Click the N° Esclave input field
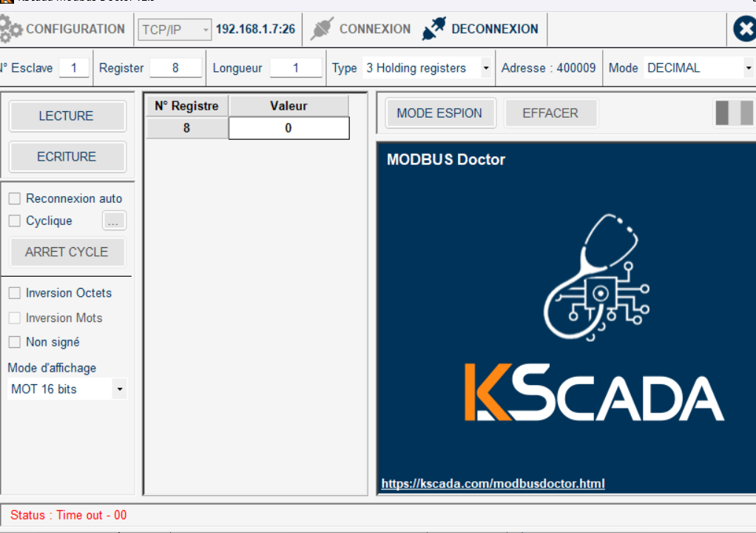Viewport: 756px width, 533px height. (74, 68)
